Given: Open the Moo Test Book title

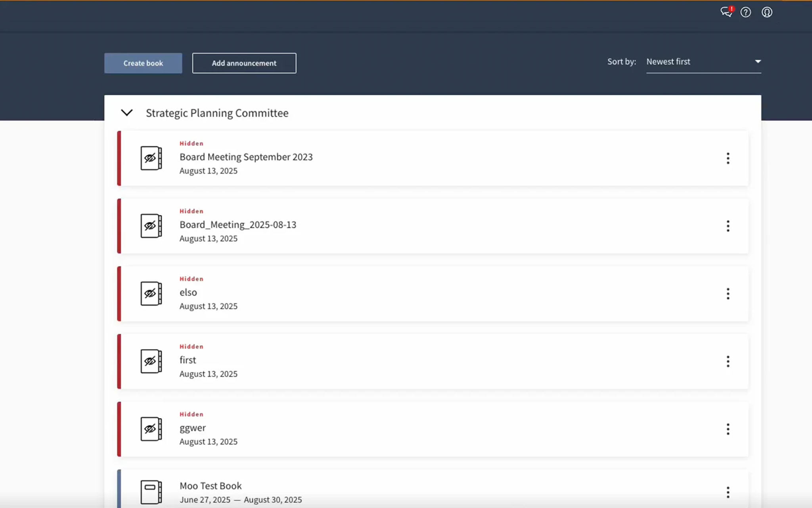Looking at the screenshot, I should coord(211,486).
